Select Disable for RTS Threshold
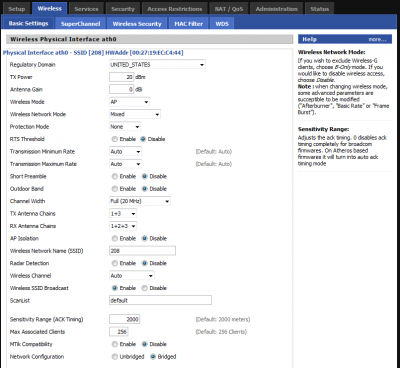This screenshot has height=368, width=400. click(143, 139)
